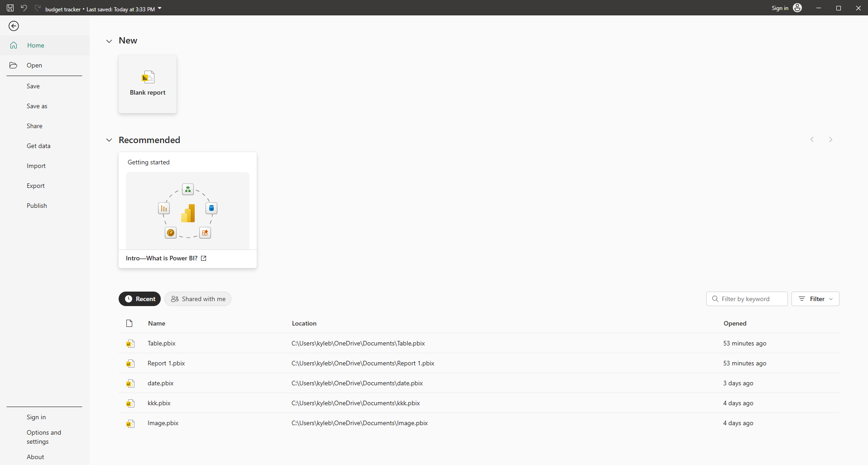The width and height of the screenshot is (868, 465).
Task: Click the redo arrow icon
Action: click(x=38, y=8)
